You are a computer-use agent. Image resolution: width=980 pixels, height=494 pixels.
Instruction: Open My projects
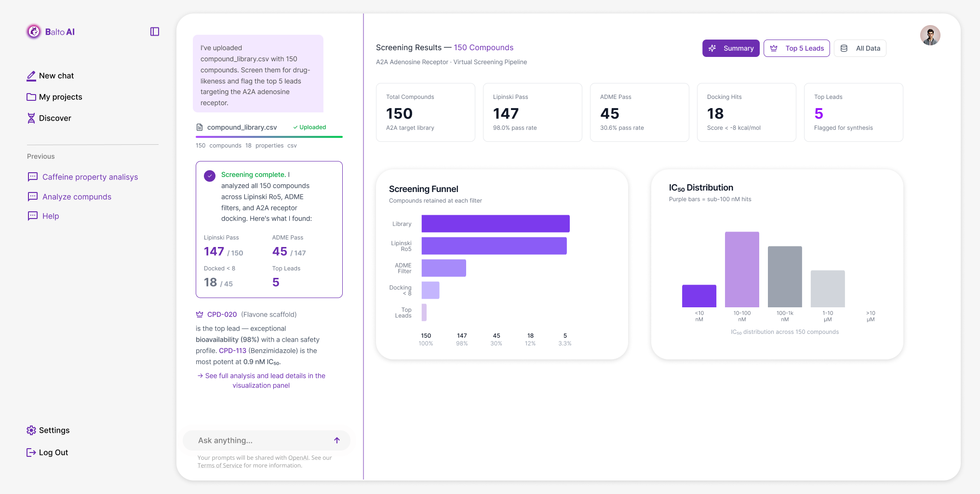[60, 97]
